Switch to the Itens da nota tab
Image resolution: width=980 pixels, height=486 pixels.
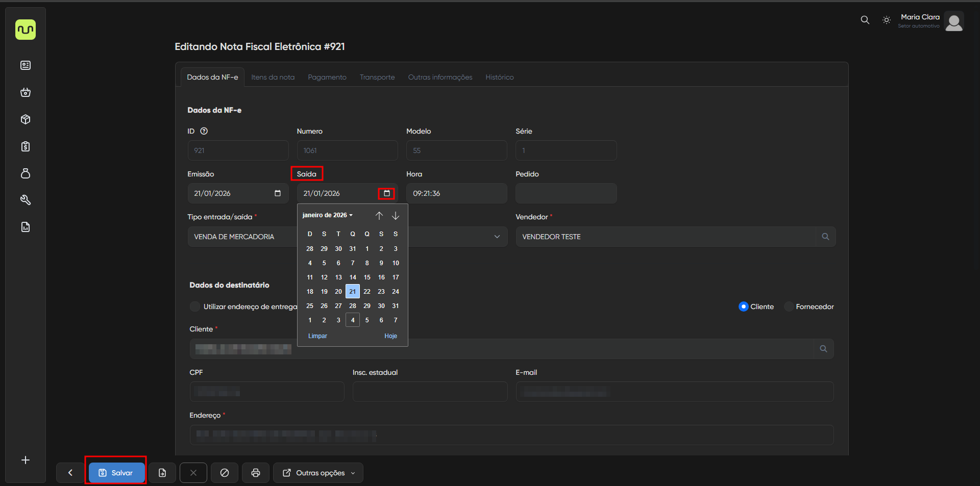tap(273, 77)
